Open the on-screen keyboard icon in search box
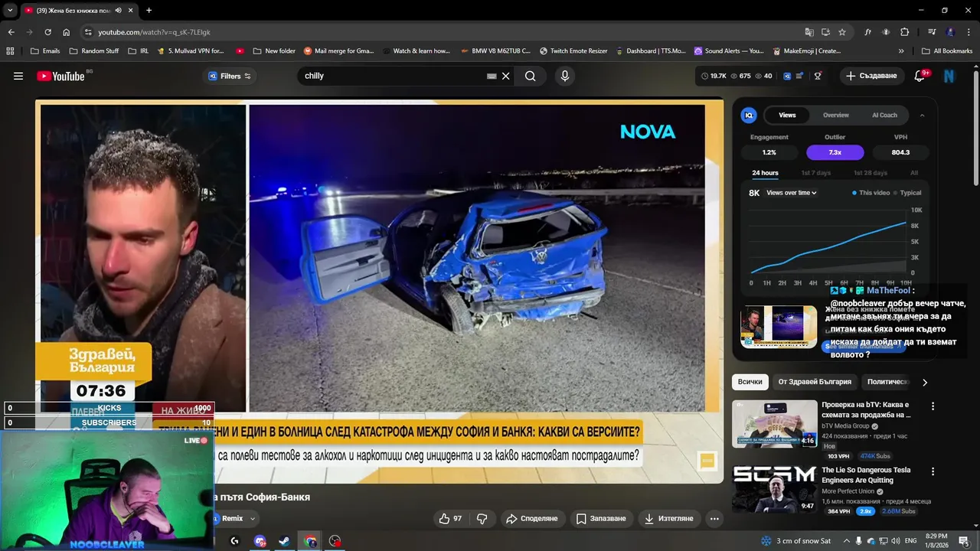The height and width of the screenshot is (551, 980). pyautogui.click(x=492, y=76)
